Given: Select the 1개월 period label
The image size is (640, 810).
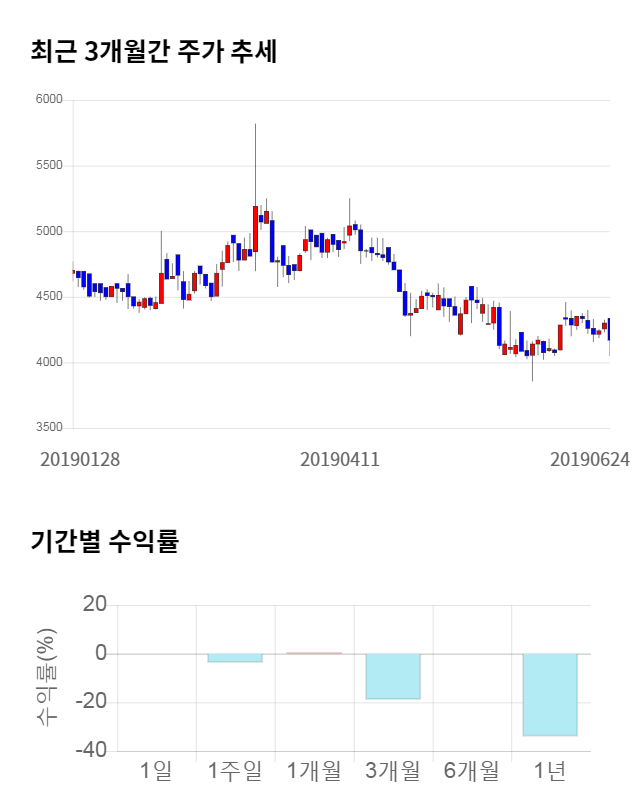Looking at the screenshot, I should pyautogui.click(x=314, y=770).
